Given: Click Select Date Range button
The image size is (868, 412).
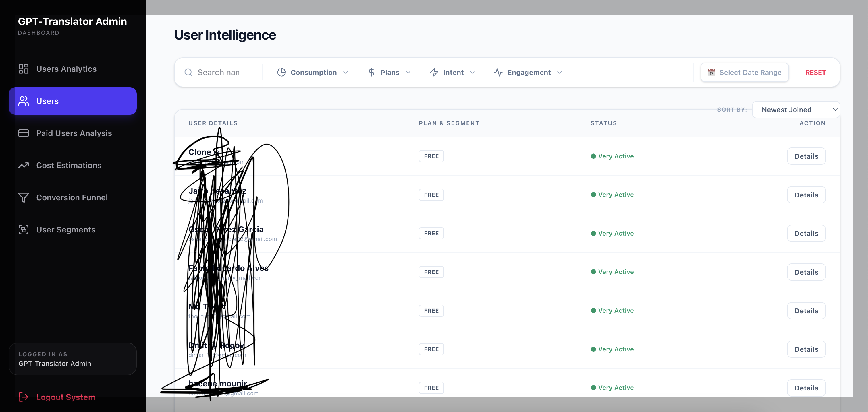Looking at the screenshot, I should point(745,72).
